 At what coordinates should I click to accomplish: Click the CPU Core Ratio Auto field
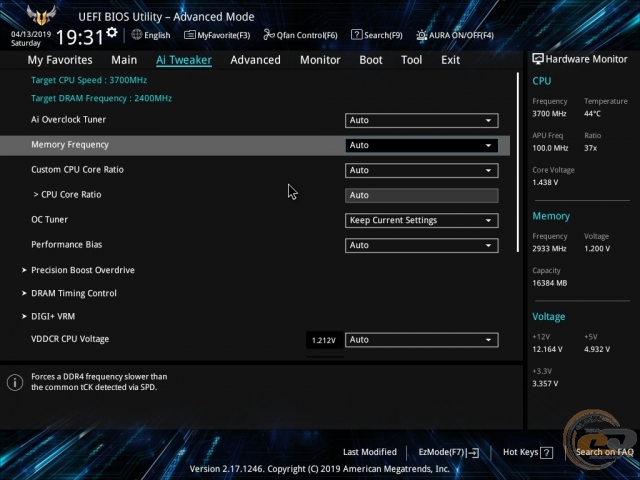(422, 196)
